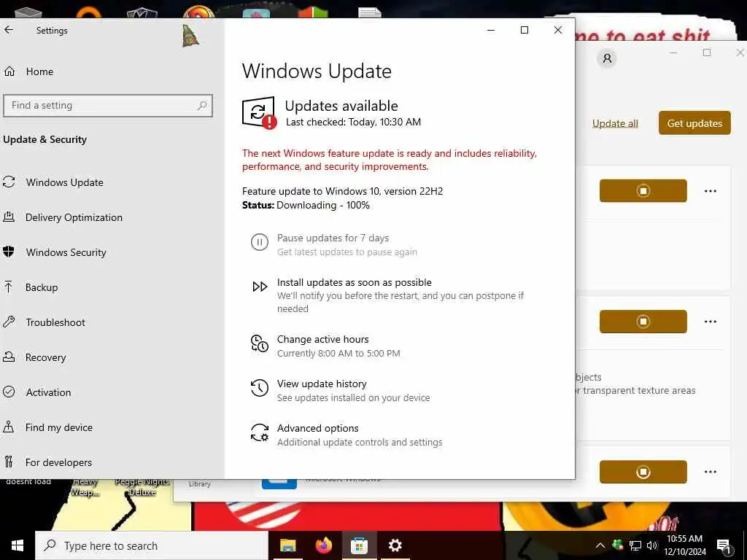This screenshot has height=560, width=747.
Task: Open the notification action center
Action: 724,547
